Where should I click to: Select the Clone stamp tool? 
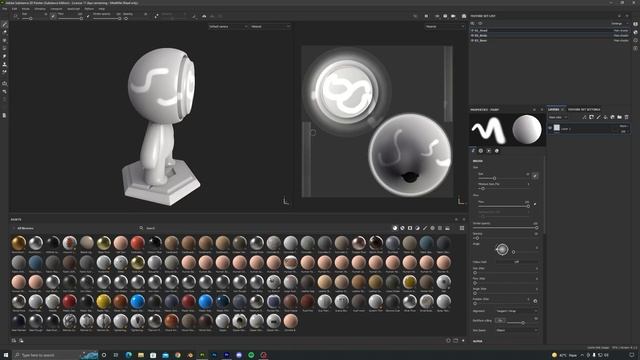pyautogui.click(x=4, y=64)
